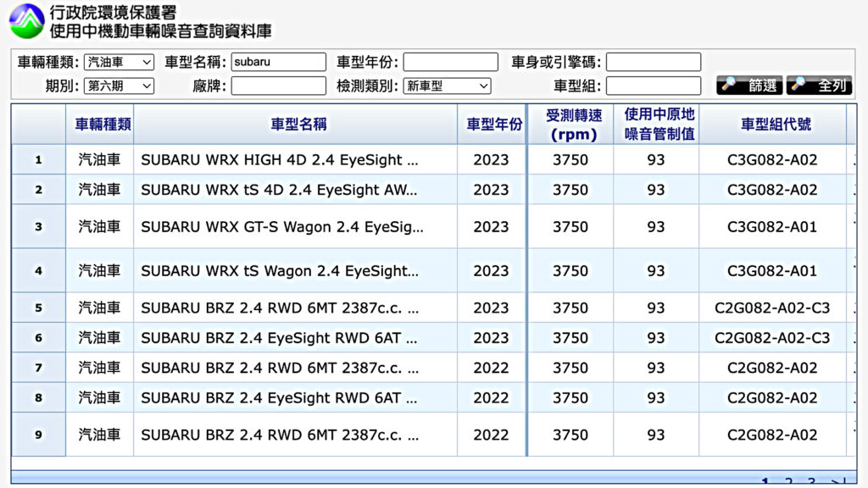
Task: Select row number 5 in the table
Action: click(39, 308)
